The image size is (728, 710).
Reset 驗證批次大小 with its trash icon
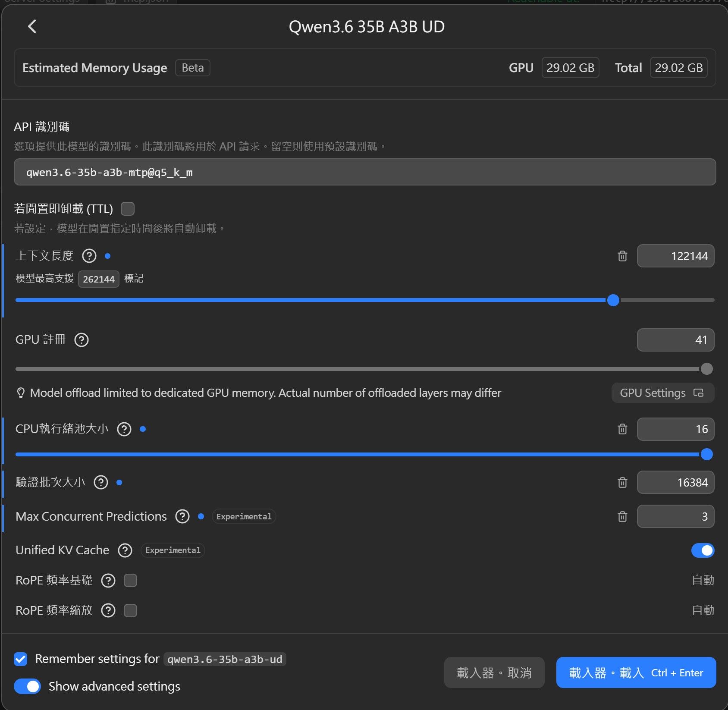pos(622,482)
